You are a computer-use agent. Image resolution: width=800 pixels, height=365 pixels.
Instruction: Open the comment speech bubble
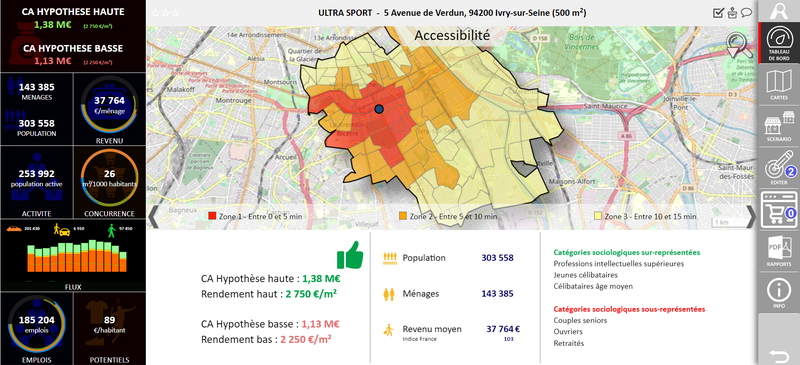(x=746, y=13)
